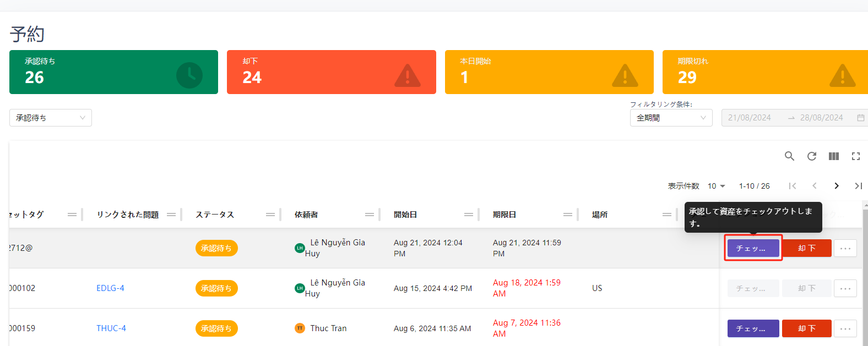Viewport: 868px width, 346px height.
Task: Select the 承認待ち summary card
Action: pos(113,72)
